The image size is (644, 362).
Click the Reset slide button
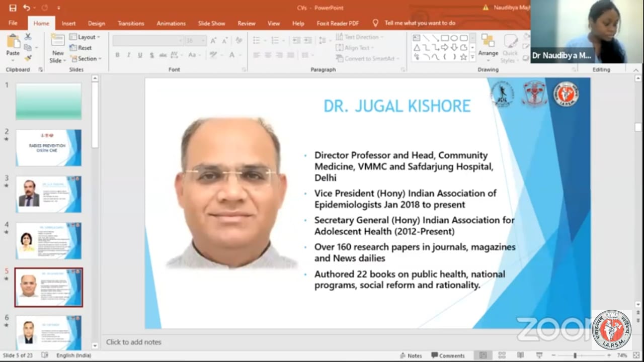(x=80, y=48)
